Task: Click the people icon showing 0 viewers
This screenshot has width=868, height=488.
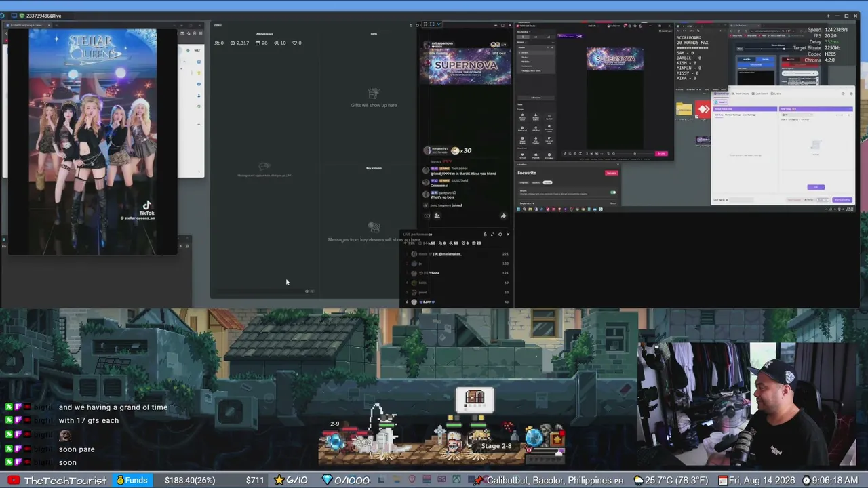Action: click(x=217, y=43)
